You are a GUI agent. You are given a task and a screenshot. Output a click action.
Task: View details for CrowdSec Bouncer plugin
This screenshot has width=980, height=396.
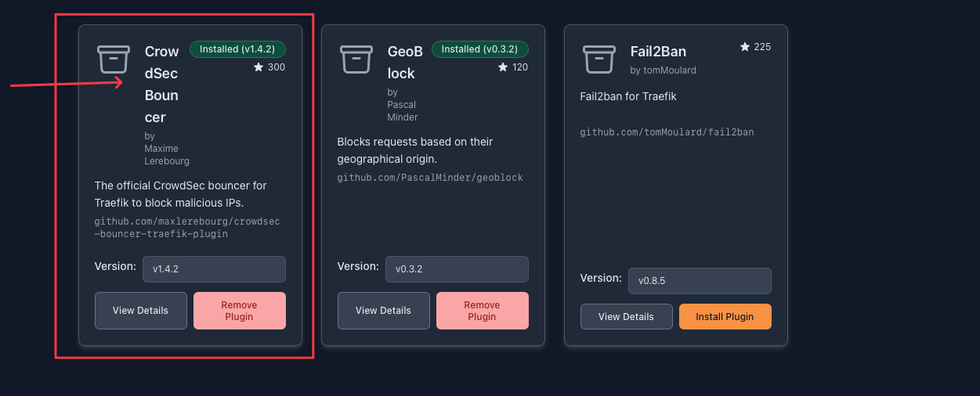point(141,311)
